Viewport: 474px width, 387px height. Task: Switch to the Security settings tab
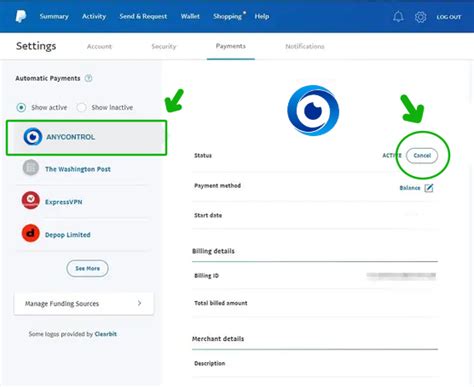click(x=164, y=46)
